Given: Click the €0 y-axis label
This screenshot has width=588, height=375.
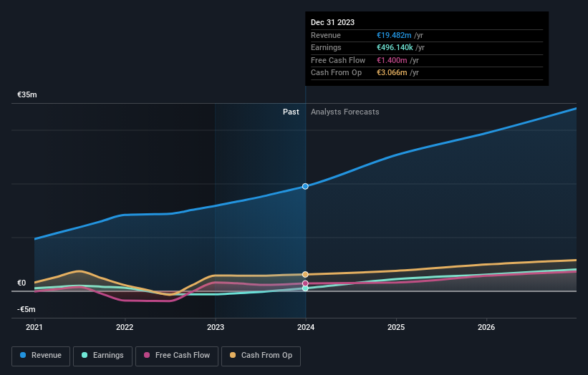Looking at the screenshot, I should 21,283.
